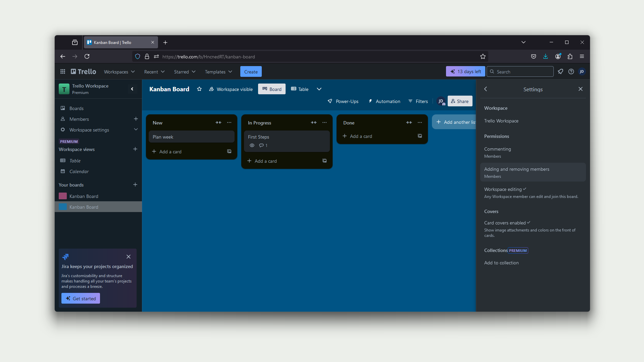Switch to Board view

tap(272, 89)
